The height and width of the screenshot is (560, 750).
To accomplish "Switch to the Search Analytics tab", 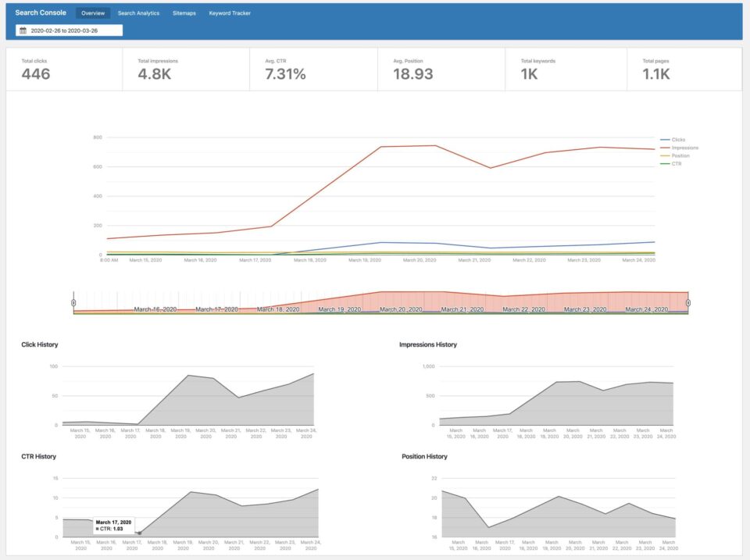I will click(x=139, y=13).
